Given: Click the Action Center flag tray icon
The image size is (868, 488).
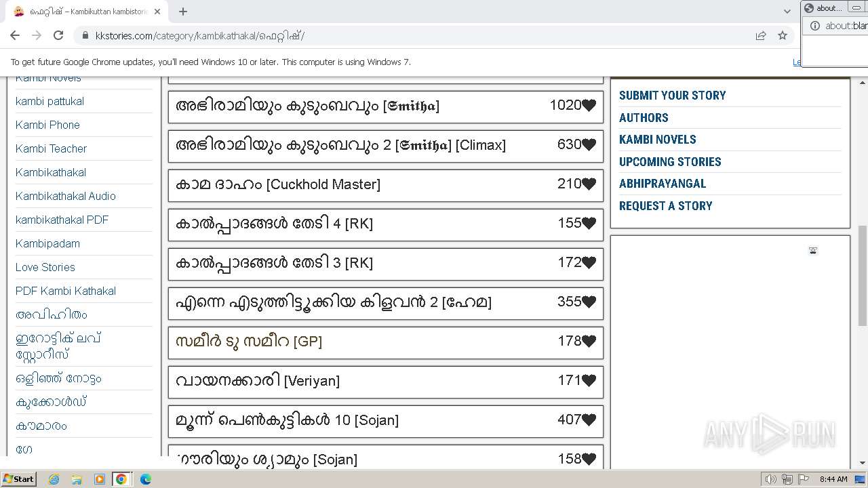Looking at the screenshot, I should pyautogui.click(x=803, y=479).
